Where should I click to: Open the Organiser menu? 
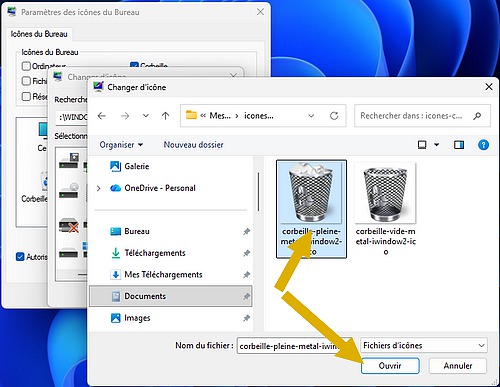[x=121, y=145]
